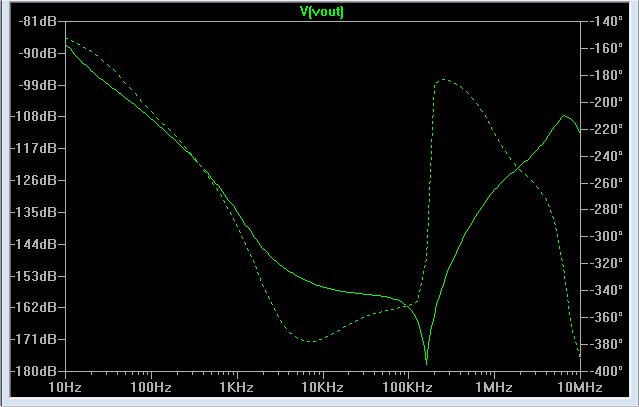The width and height of the screenshot is (639, 407).
Task: Click the -300° phase axis label
Action: pos(606,236)
